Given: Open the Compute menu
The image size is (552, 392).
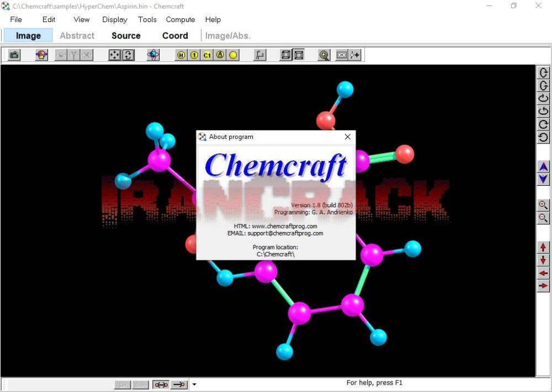Looking at the screenshot, I should [x=180, y=19].
